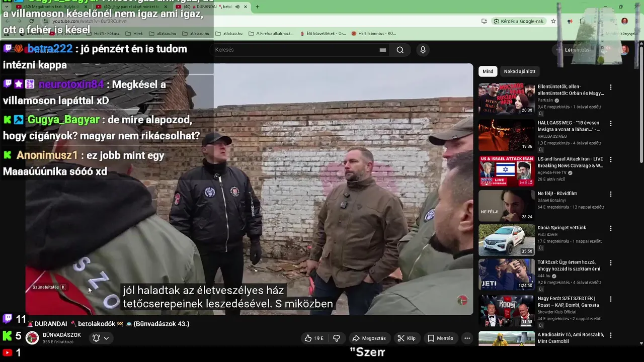Open HALLGASS MEG video title
The width and height of the screenshot is (644, 362).
[570, 126]
